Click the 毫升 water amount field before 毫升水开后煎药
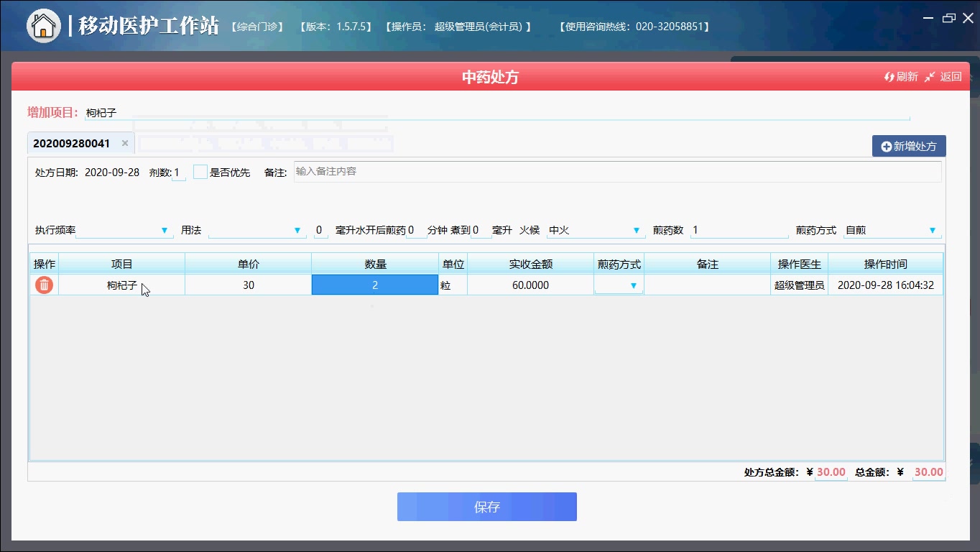Image resolution: width=980 pixels, height=552 pixels. [x=321, y=230]
